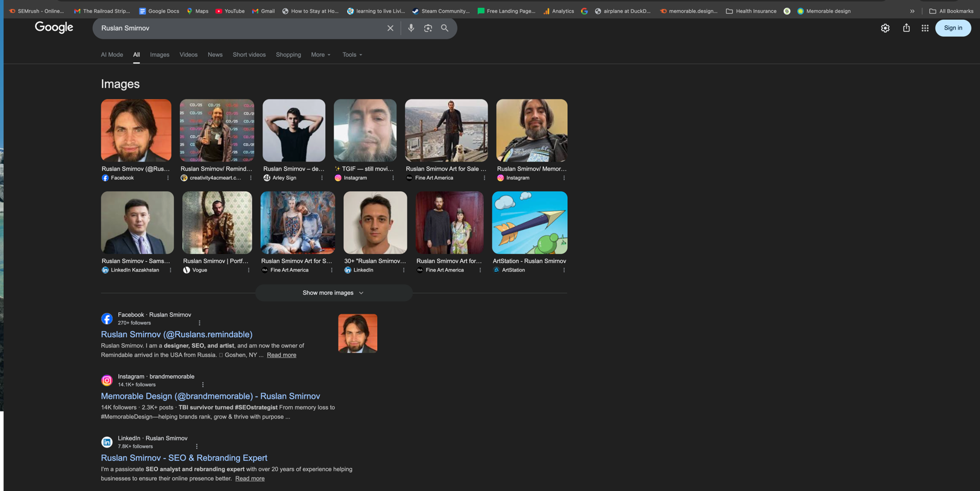980x491 pixels.
Task: Open the YouTube bookmark
Action: click(x=230, y=11)
